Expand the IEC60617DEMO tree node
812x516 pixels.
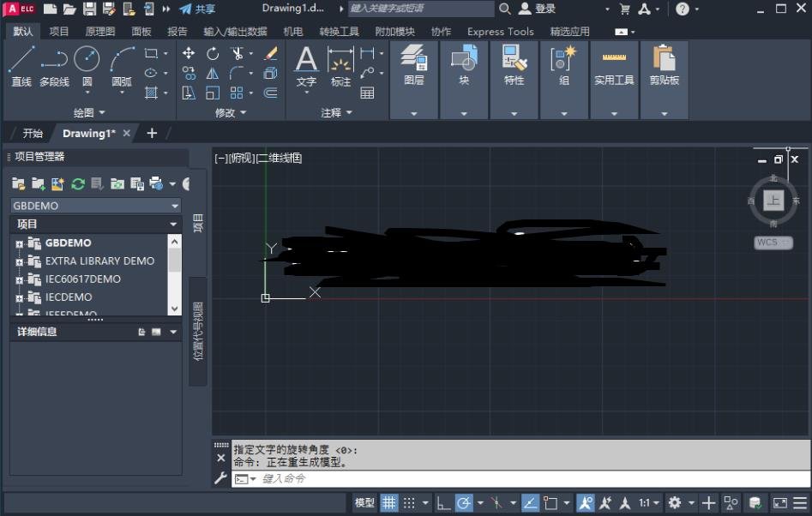pos(19,280)
